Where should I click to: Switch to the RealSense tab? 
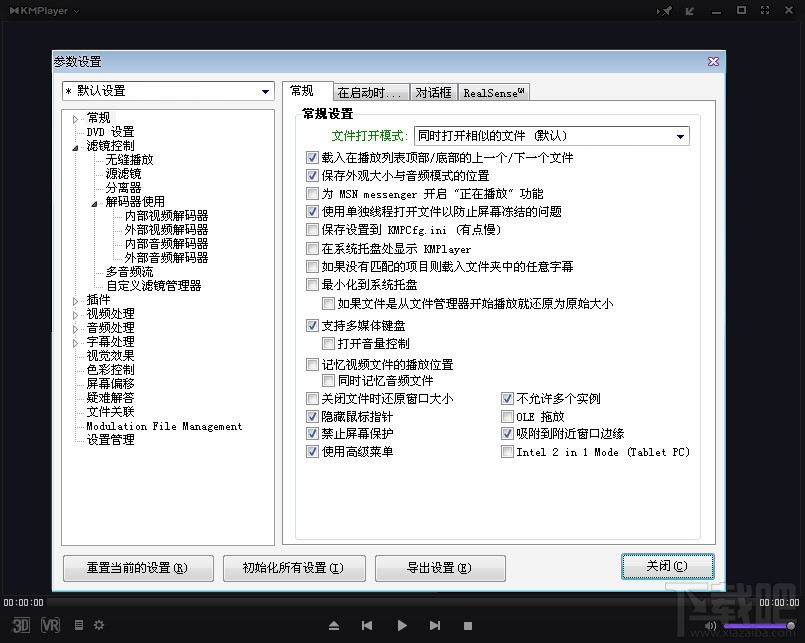493,91
